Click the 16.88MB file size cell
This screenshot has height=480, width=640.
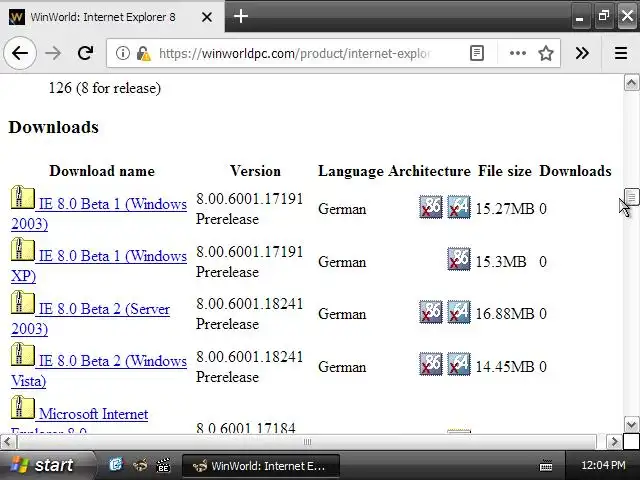[505, 314]
